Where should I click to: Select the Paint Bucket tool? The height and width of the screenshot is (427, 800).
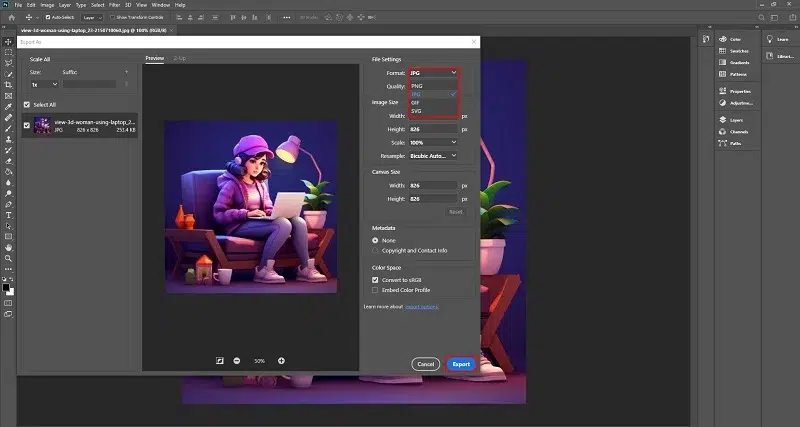pos(8,171)
